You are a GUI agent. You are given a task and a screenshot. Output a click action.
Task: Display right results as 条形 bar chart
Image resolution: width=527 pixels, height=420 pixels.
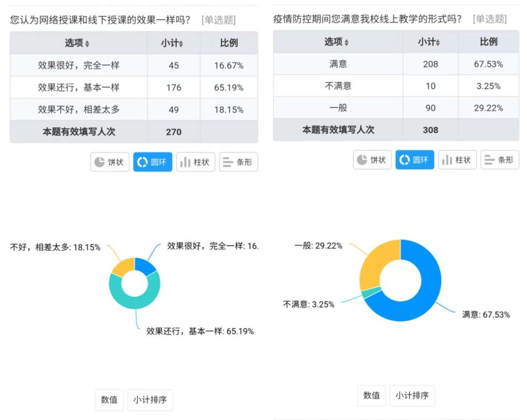500,160
